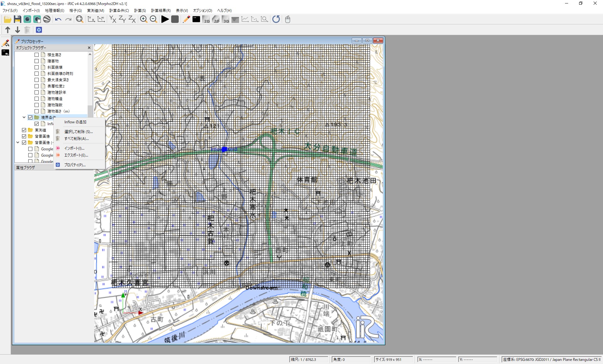Click the blue Inflow marker on the grid
Viewport: 603px width, 364px height.
tap(224, 149)
